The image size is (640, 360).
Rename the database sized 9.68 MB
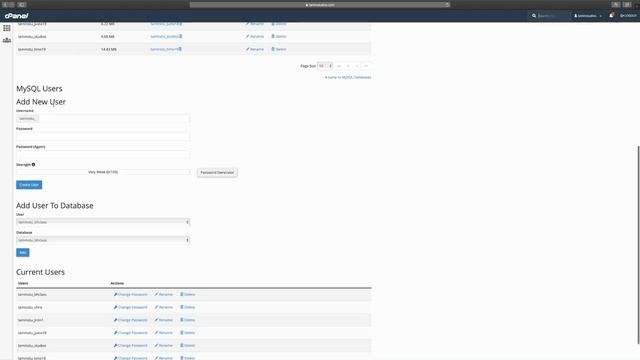pyautogui.click(x=255, y=36)
